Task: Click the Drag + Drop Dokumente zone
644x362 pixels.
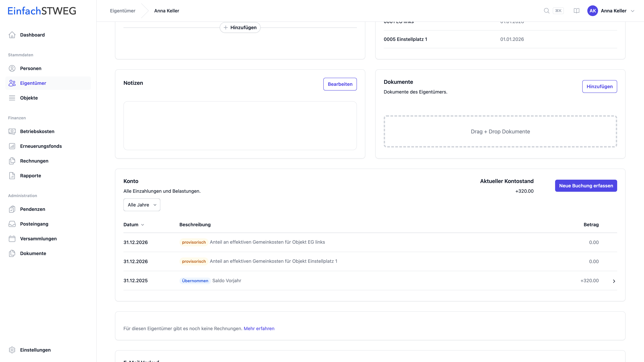Action: pyautogui.click(x=500, y=131)
